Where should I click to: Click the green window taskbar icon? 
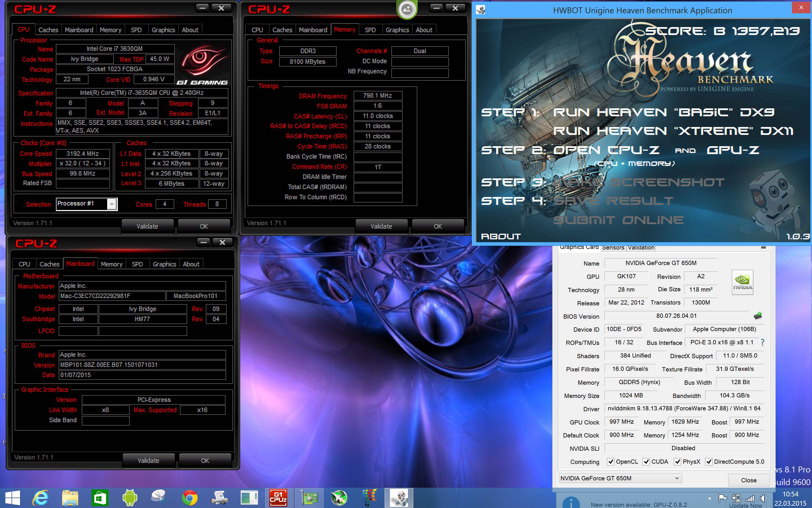pos(249,498)
